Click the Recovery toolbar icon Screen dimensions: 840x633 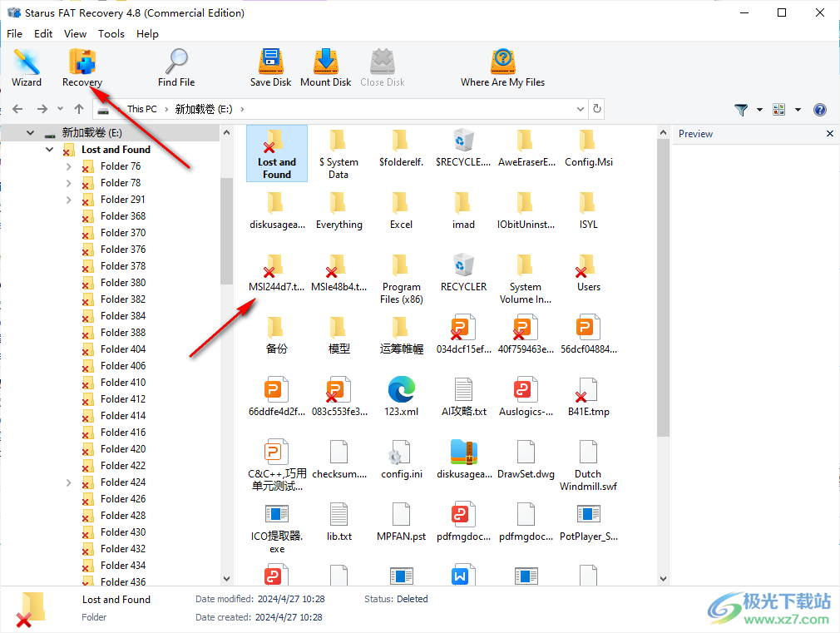click(82, 67)
